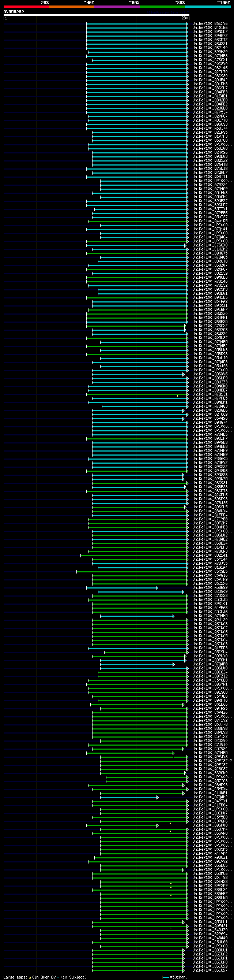
Task: Open hit UniRef100_Q8W3Z1
Action: tap(210, 44)
